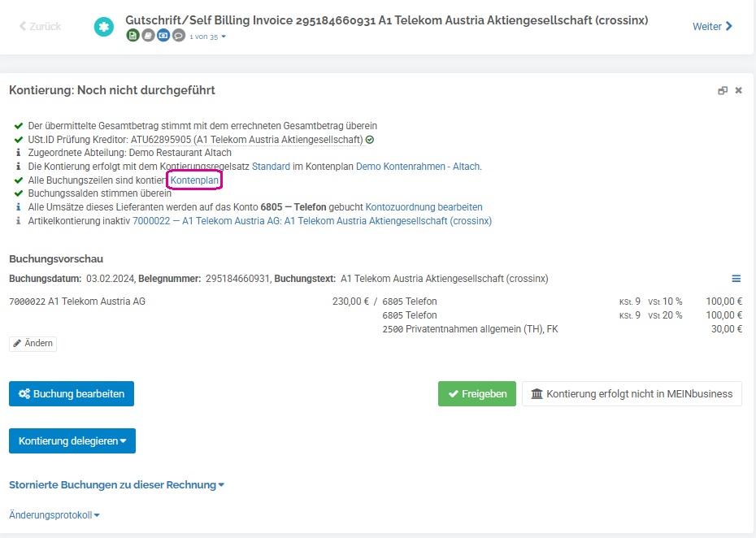Click the Ändern button with the pencil

pos(33,343)
